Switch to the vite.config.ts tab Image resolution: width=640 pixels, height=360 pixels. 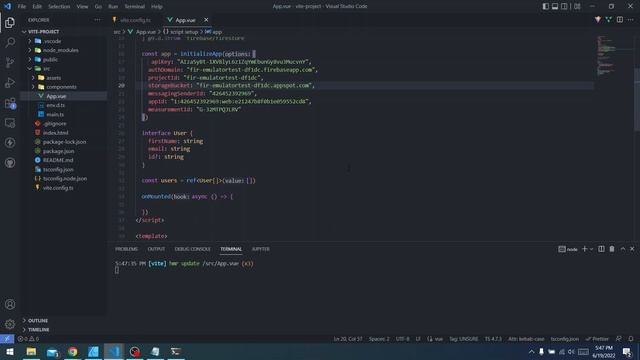(135, 20)
